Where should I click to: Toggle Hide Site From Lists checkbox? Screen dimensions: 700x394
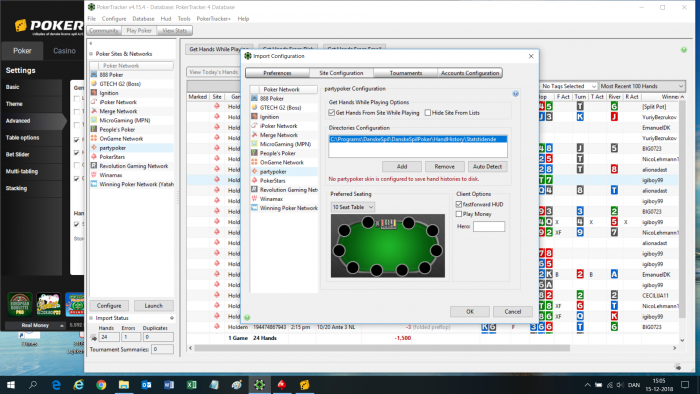[x=428, y=113]
